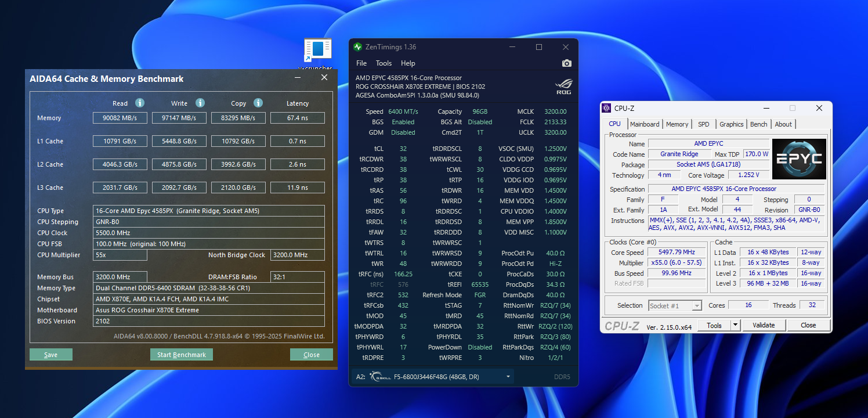Open the Help menu in ZenTimings
Viewport: 868px width, 418px height.
[x=408, y=63]
